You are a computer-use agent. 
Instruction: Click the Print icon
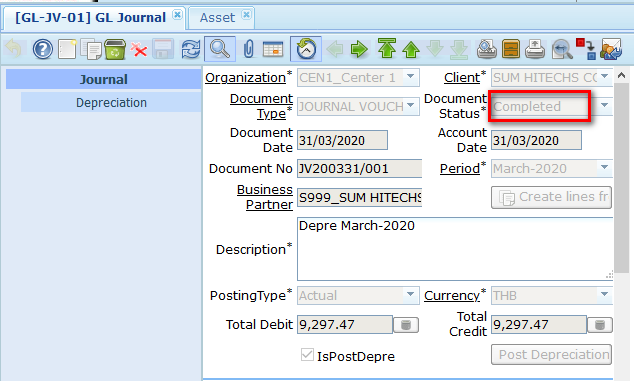(x=535, y=49)
